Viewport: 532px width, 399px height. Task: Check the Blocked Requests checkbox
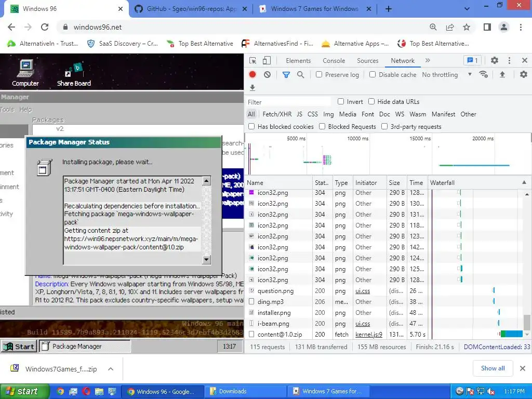(322, 127)
